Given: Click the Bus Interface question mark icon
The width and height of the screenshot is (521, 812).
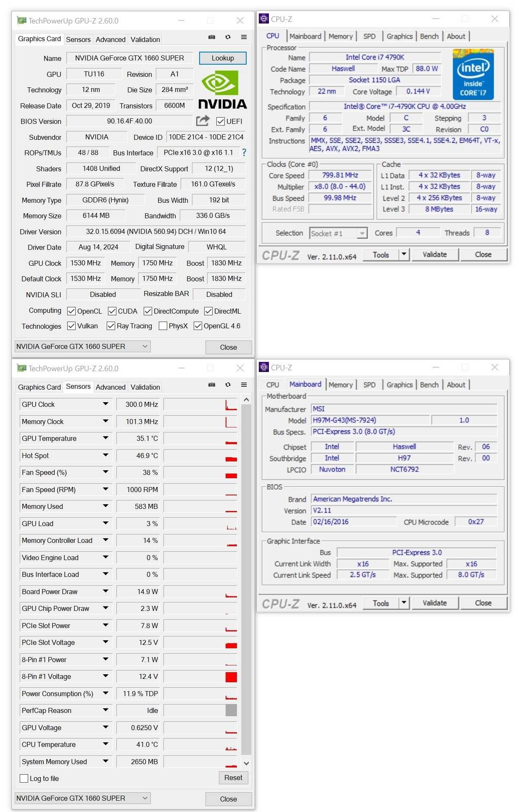Looking at the screenshot, I should pos(244,152).
